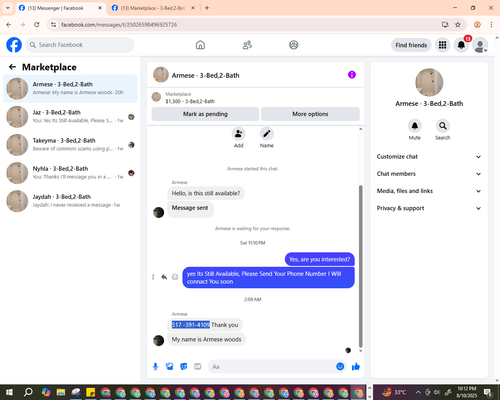Open the tab search dropdown
The width and height of the screenshot is (500, 400).
[8, 8]
